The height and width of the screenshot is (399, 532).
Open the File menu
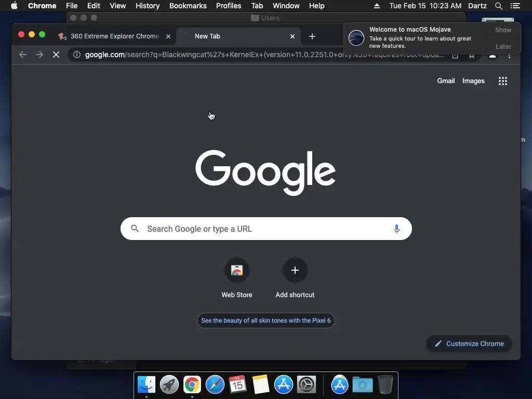[x=72, y=6]
